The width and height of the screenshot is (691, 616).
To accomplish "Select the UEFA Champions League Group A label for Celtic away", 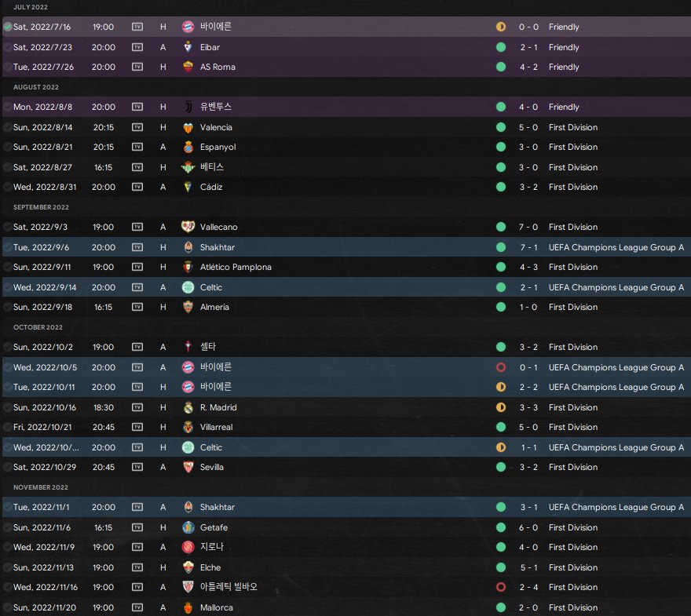I will tap(616, 287).
